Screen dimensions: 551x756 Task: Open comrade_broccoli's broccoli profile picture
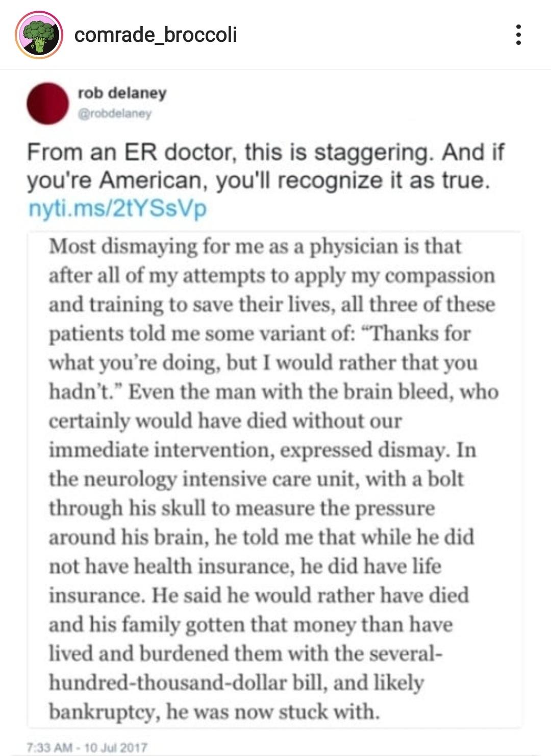pos(39,35)
